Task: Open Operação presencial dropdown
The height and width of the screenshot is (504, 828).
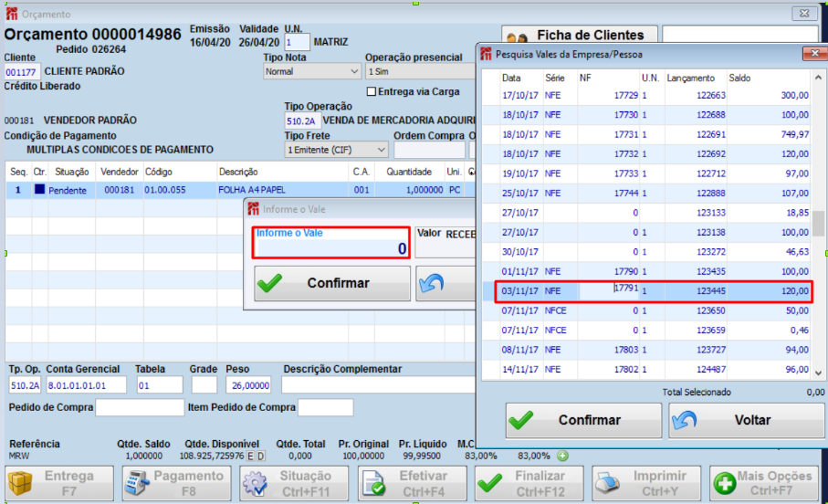Action: pyautogui.click(x=420, y=71)
